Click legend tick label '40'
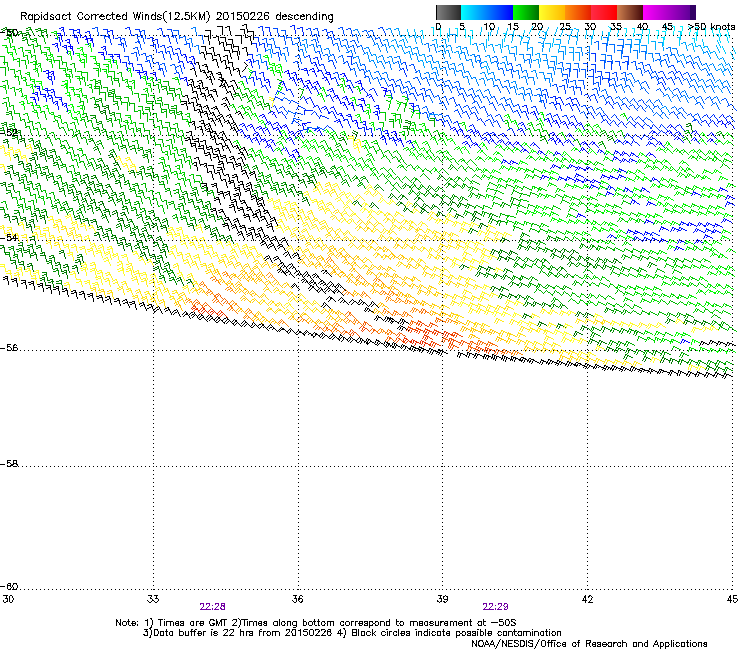The image size is (740, 650). pos(642,26)
